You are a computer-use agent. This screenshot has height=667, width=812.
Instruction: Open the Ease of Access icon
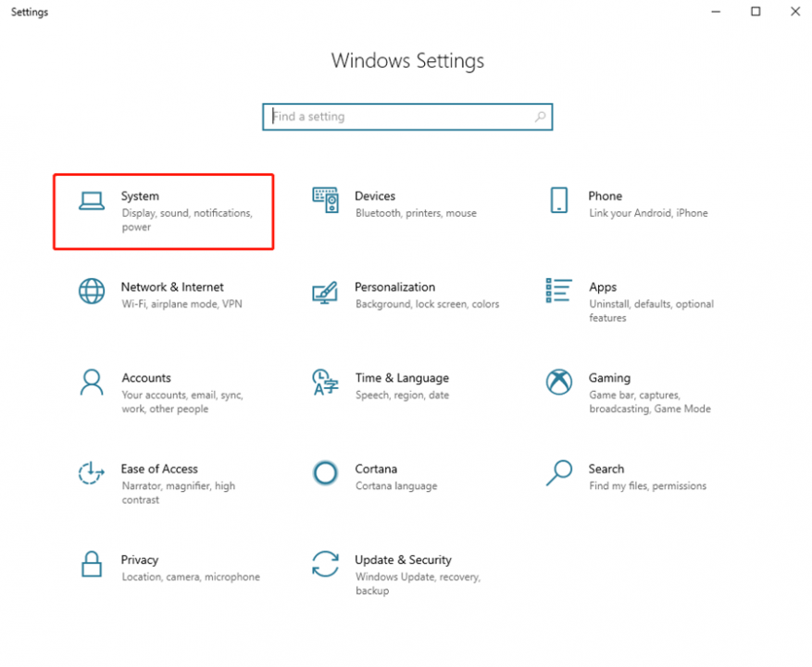(x=91, y=472)
